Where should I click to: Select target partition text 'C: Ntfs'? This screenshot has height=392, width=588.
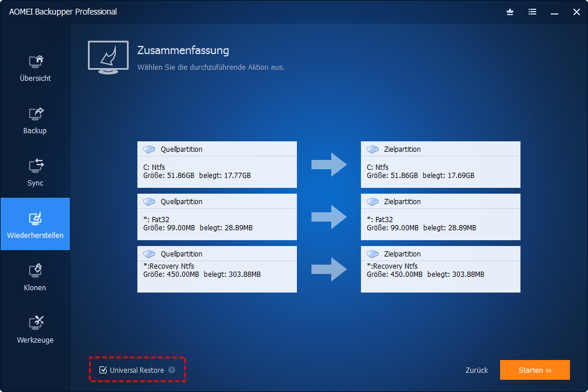(x=378, y=167)
